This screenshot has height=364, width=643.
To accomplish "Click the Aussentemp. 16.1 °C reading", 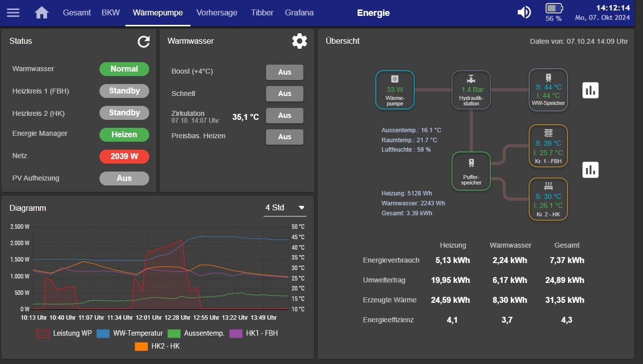I will point(411,130).
